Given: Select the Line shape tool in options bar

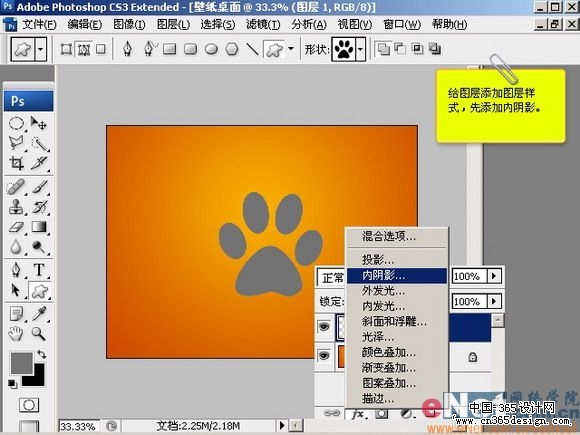Looking at the screenshot, I should [x=252, y=49].
